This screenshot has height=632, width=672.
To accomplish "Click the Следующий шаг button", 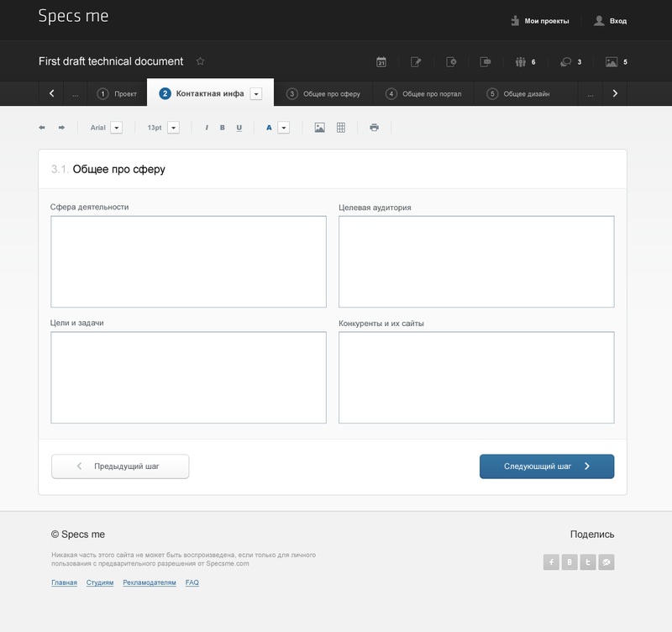I will point(547,466).
